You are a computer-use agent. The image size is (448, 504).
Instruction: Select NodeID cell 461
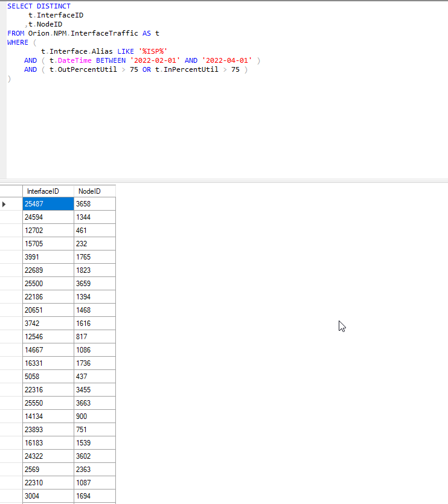[95, 231]
